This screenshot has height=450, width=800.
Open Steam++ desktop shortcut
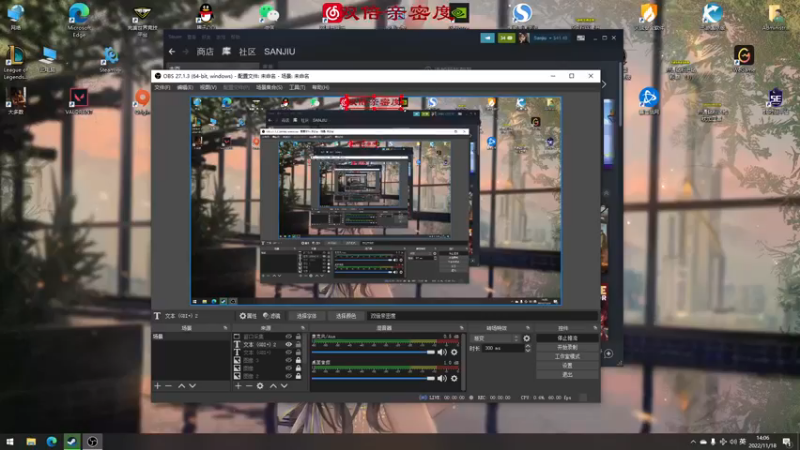(110, 60)
